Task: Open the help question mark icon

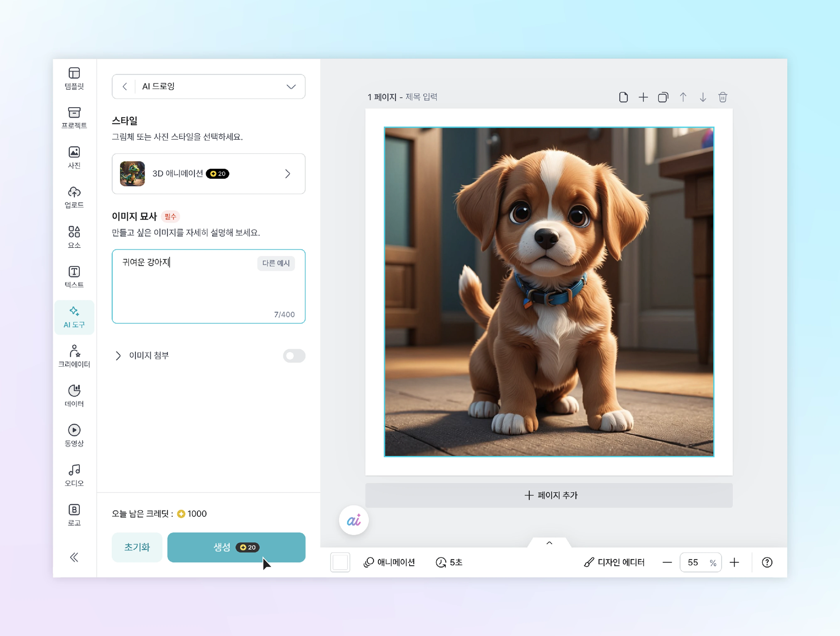Action: tap(767, 562)
